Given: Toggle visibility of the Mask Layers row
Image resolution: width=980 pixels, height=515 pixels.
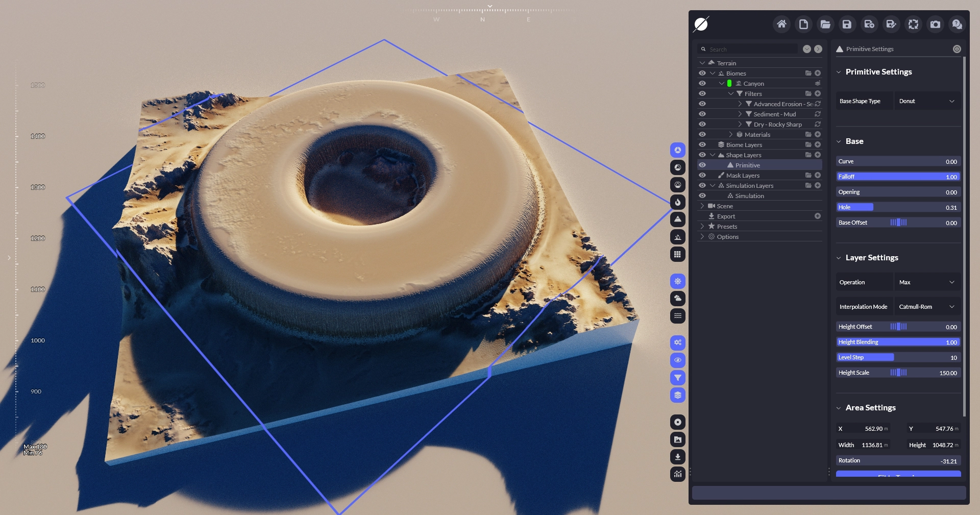Looking at the screenshot, I should (x=702, y=175).
